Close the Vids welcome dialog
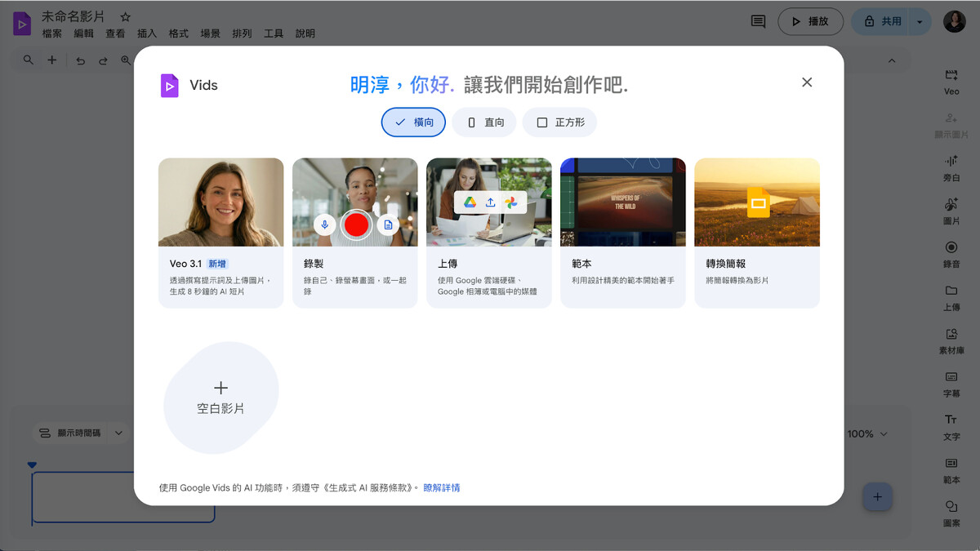The width and height of the screenshot is (980, 551). tap(807, 82)
